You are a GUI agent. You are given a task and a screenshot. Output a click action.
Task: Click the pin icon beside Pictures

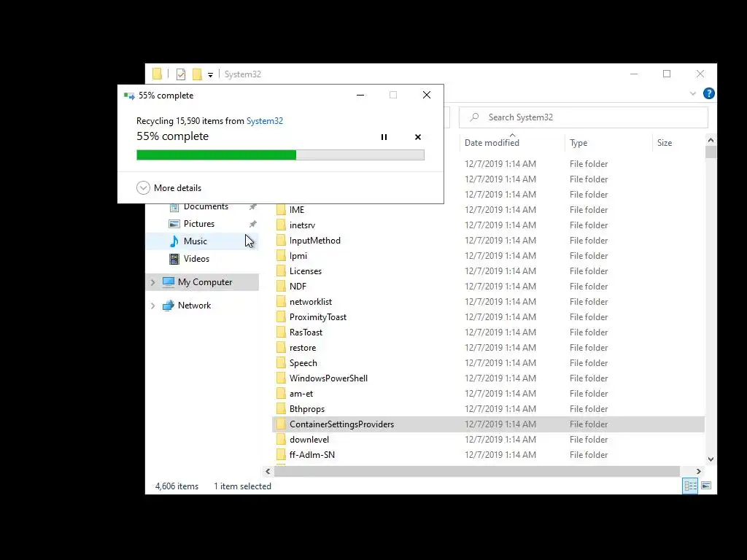pos(253,224)
